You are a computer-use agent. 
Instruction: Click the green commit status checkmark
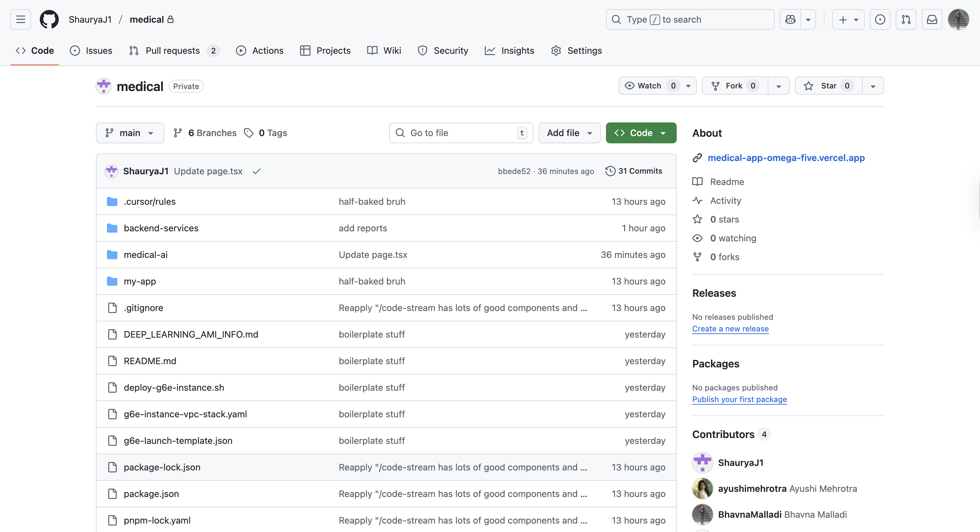click(x=256, y=171)
